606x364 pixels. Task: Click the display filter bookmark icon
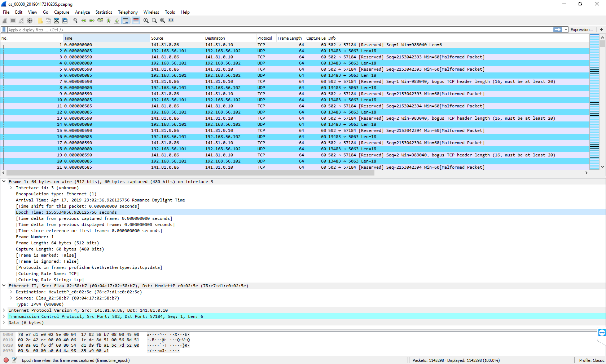[x=4, y=30]
